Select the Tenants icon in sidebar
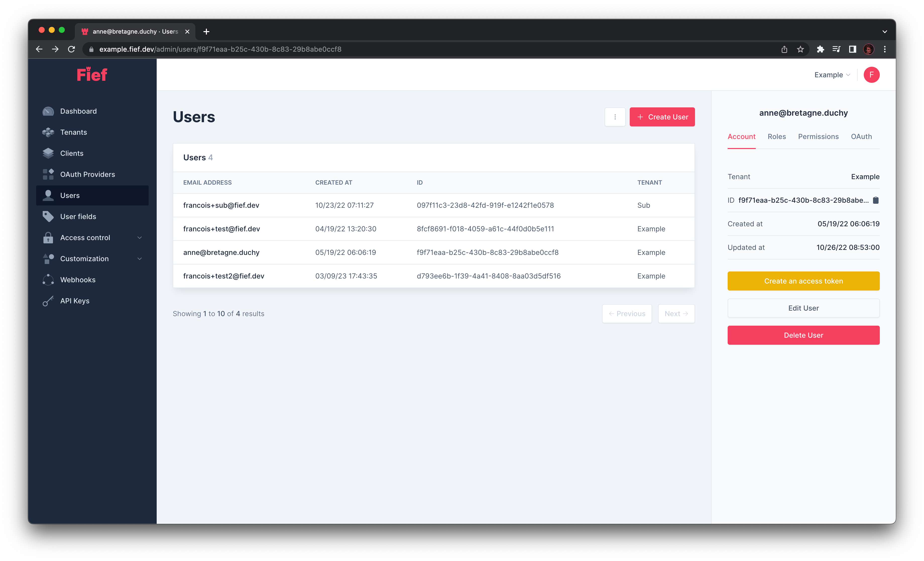This screenshot has height=561, width=924. coord(48,132)
